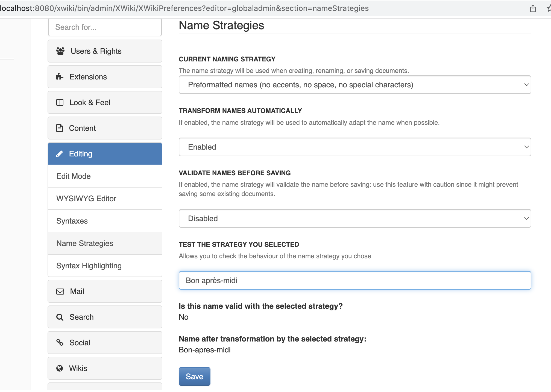Open the Current Naming Strategy dropdown
551x392 pixels.
coord(354,85)
